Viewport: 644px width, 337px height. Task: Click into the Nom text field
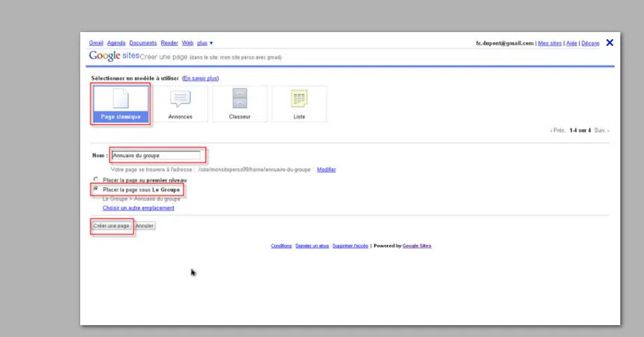(156, 156)
